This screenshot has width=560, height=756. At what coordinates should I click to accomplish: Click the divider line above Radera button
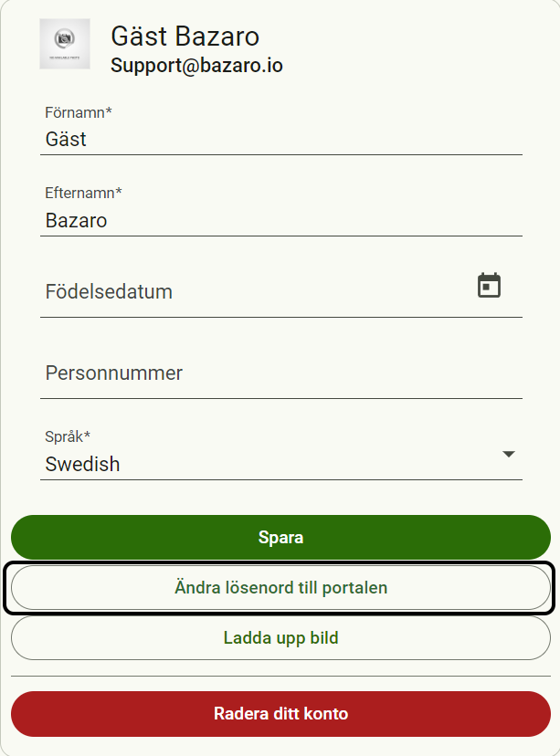pos(280,676)
